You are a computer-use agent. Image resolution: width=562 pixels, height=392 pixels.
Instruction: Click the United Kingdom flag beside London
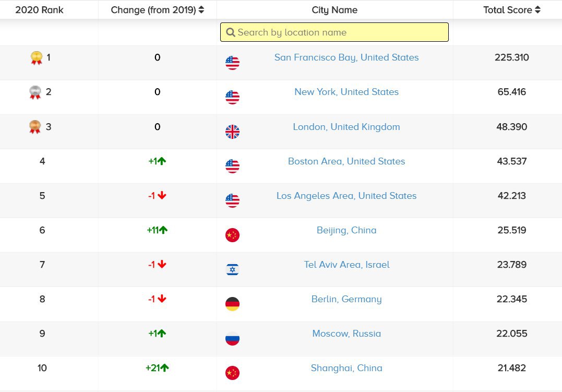tap(232, 132)
